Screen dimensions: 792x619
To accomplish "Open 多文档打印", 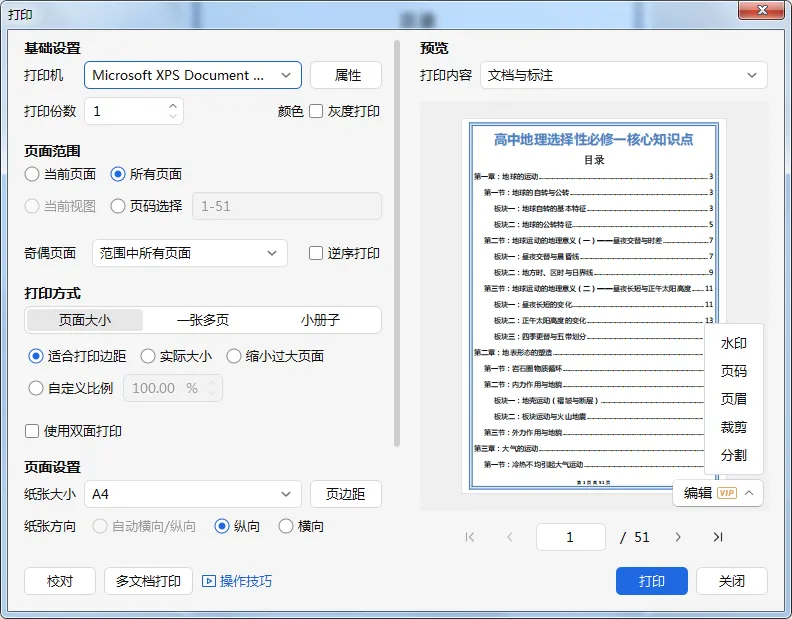I will coord(148,581).
